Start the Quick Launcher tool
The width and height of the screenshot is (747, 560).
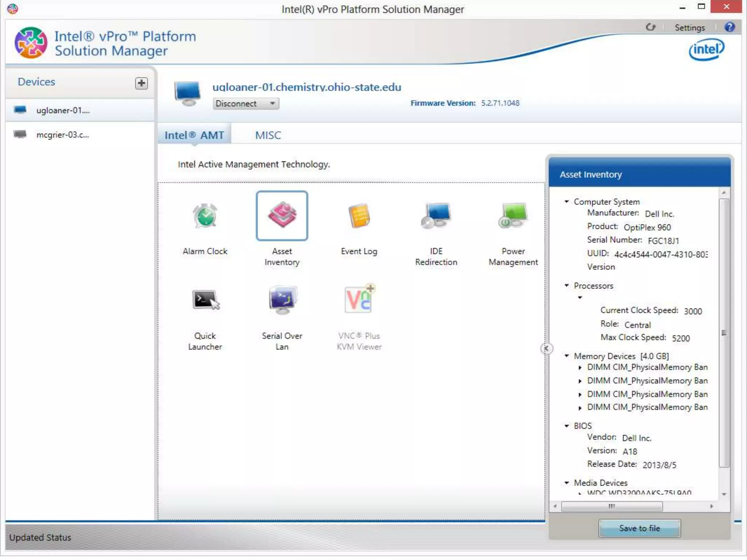click(x=205, y=300)
